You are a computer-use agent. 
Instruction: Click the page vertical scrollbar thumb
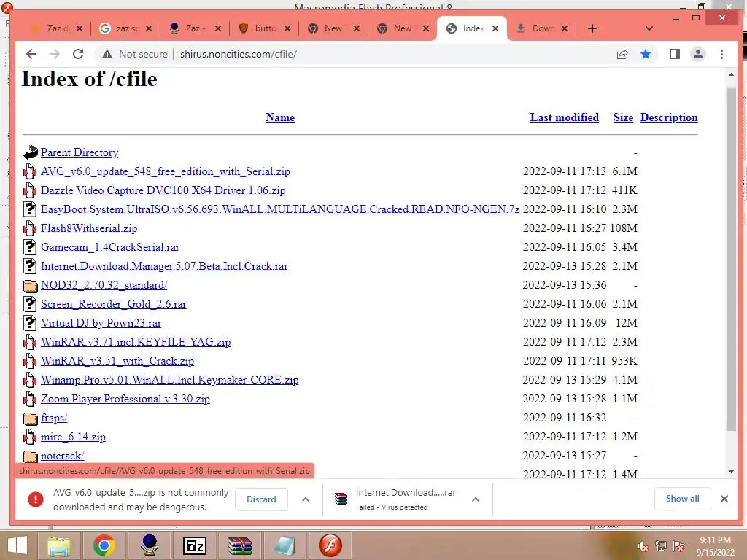731,260
